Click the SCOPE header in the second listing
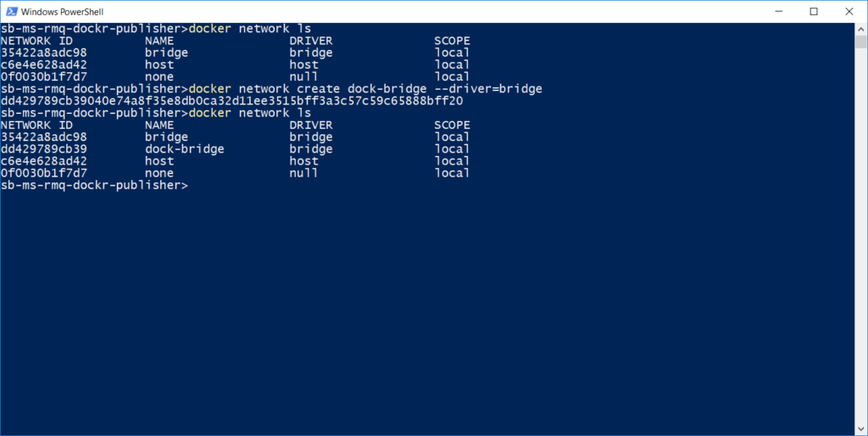 point(452,125)
